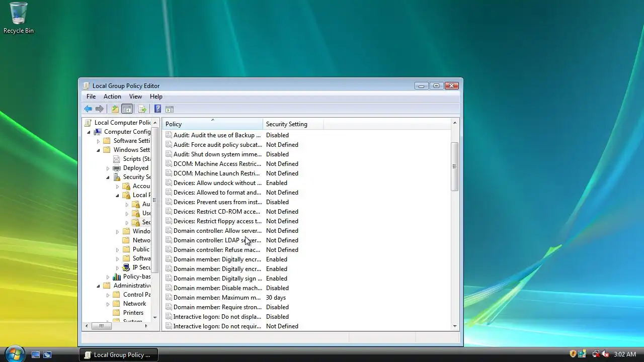Click icon for 'Audit: Audit the use of Backup' policy
Image resolution: width=644 pixels, height=362 pixels.
(169, 135)
